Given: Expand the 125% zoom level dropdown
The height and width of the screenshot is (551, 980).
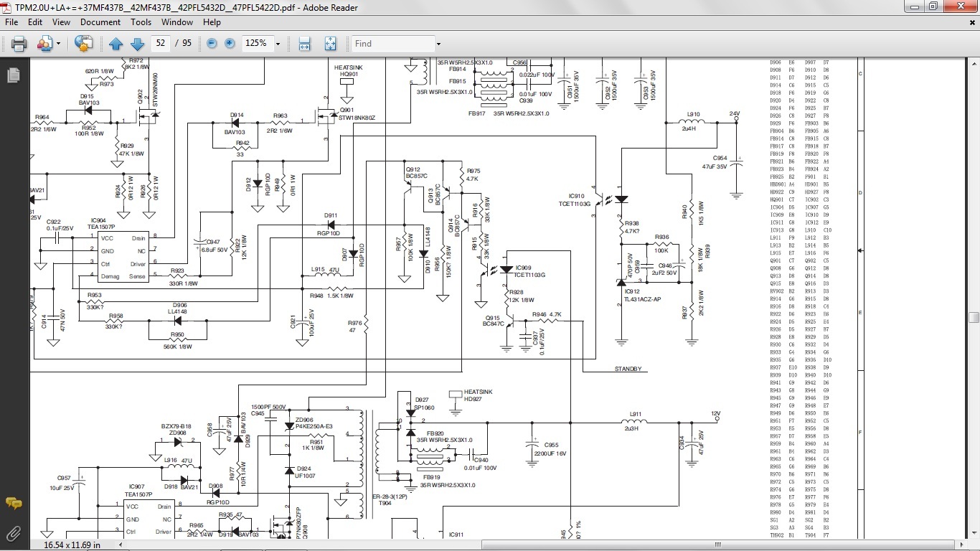Looking at the screenshot, I should pos(278,44).
